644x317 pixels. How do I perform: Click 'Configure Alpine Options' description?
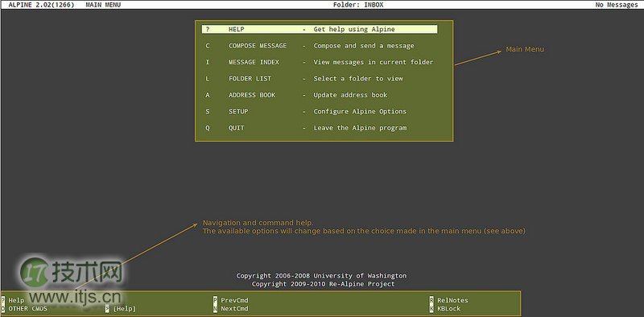click(360, 111)
